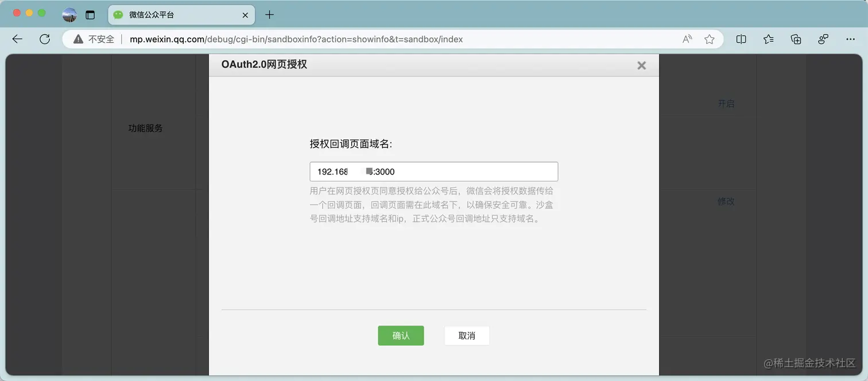Click the 修改 link
Viewport: 868px width, 381px height.
pos(726,201)
